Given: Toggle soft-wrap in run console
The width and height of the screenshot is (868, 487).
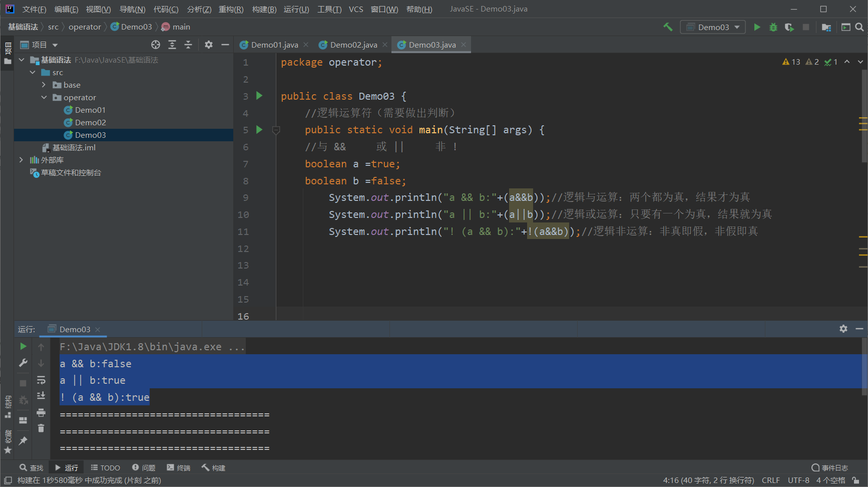Looking at the screenshot, I should 41,380.
